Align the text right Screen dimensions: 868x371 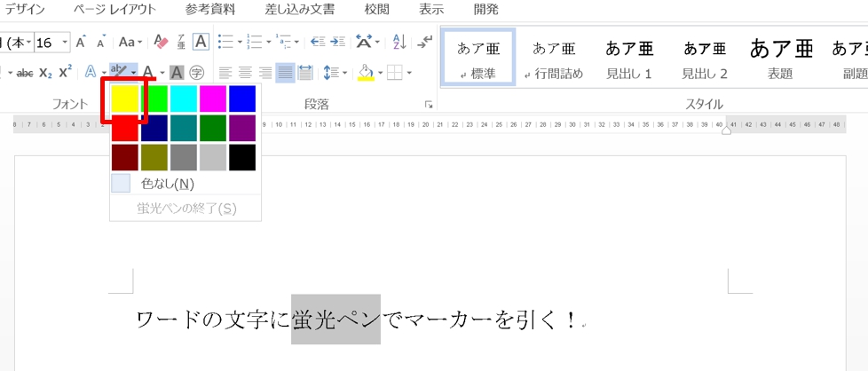point(265,73)
